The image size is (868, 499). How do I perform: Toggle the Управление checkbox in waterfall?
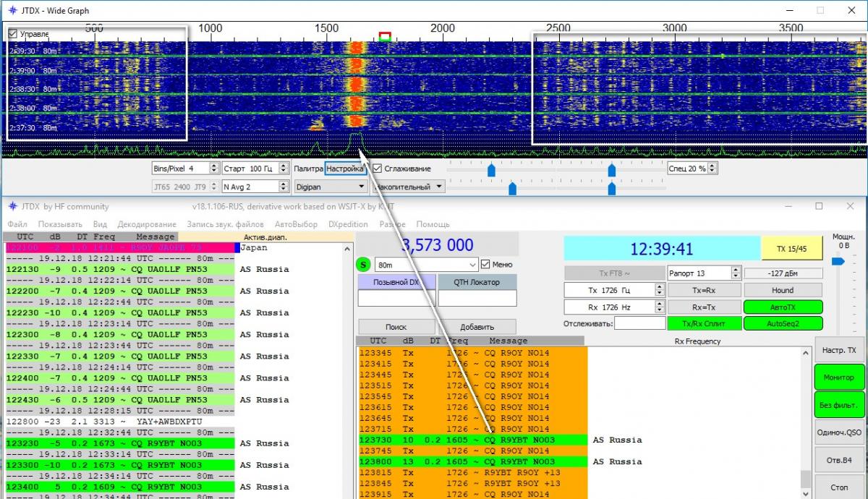pos(13,34)
